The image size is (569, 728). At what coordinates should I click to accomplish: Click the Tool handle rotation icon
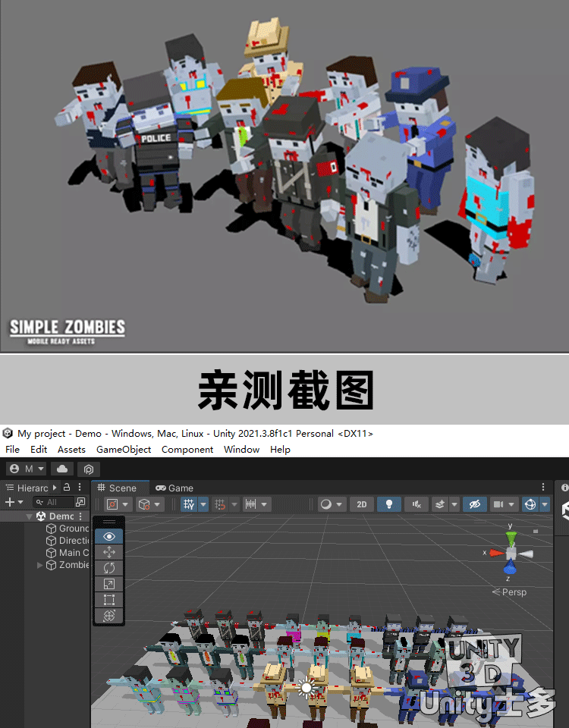pyautogui.click(x=144, y=504)
